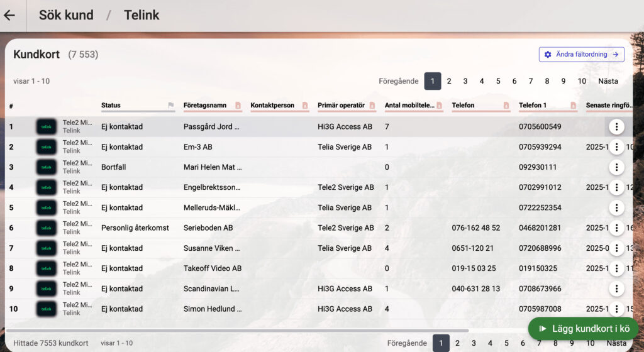Click the icon beside Primär operatör header
Viewport: 644px width, 352px height.
point(372,106)
